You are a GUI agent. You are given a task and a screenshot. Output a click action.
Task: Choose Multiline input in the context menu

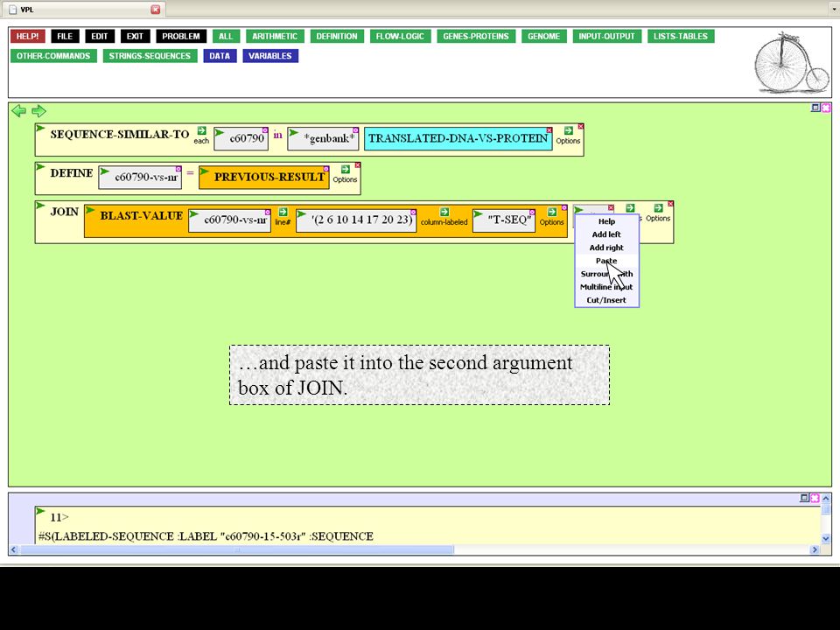click(x=606, y=287)
